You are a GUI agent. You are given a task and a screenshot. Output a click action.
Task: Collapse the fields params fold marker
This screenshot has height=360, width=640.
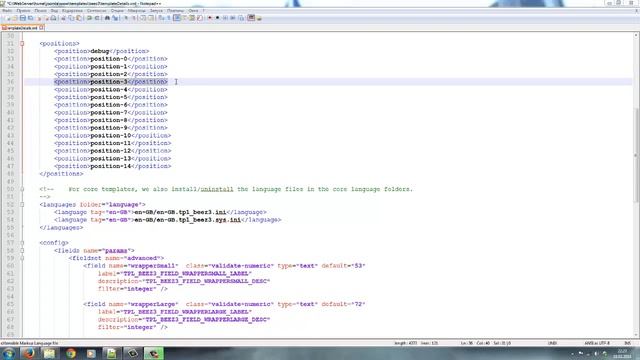pos(22,250)
